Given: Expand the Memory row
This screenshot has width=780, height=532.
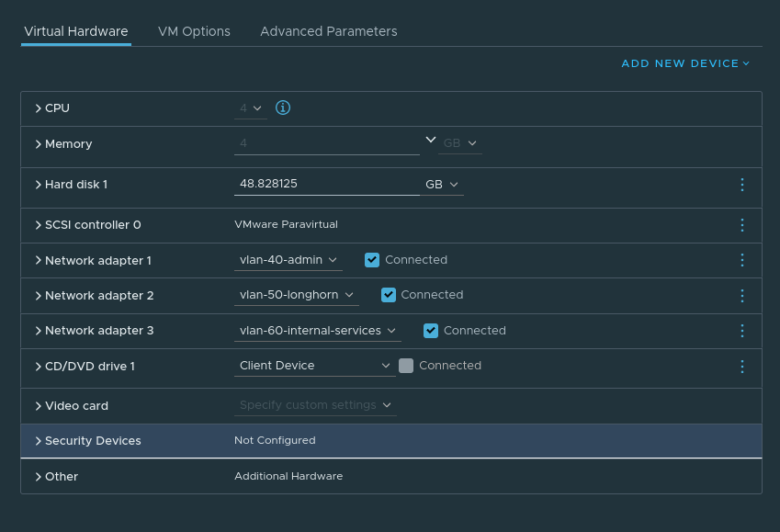Looking at the screenshot, I should click(x=39, y=144).
